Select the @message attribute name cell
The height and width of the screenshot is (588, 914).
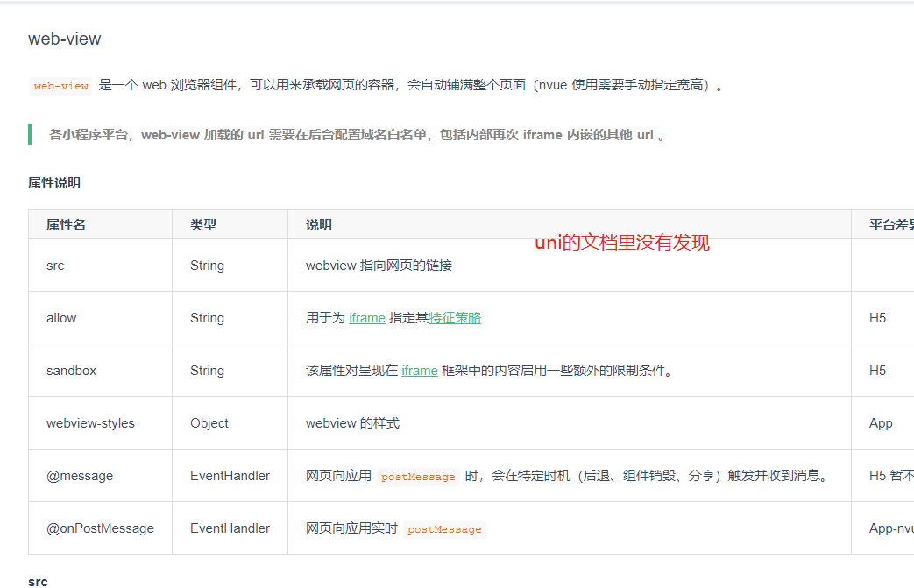coord(80,476)
